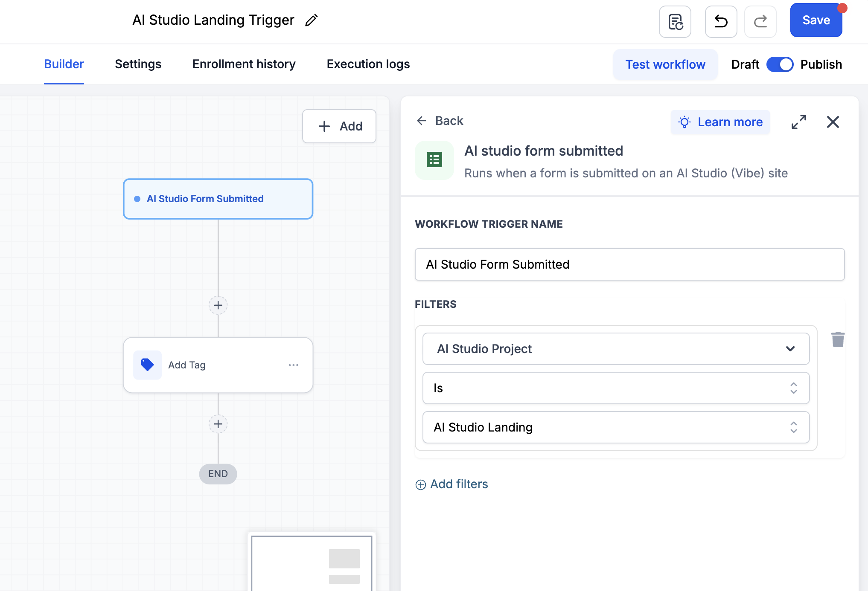The height and width of the screenshot is (591, 868).
Task: Click the Add Tag tag icon
Action: tap(147, 365)
